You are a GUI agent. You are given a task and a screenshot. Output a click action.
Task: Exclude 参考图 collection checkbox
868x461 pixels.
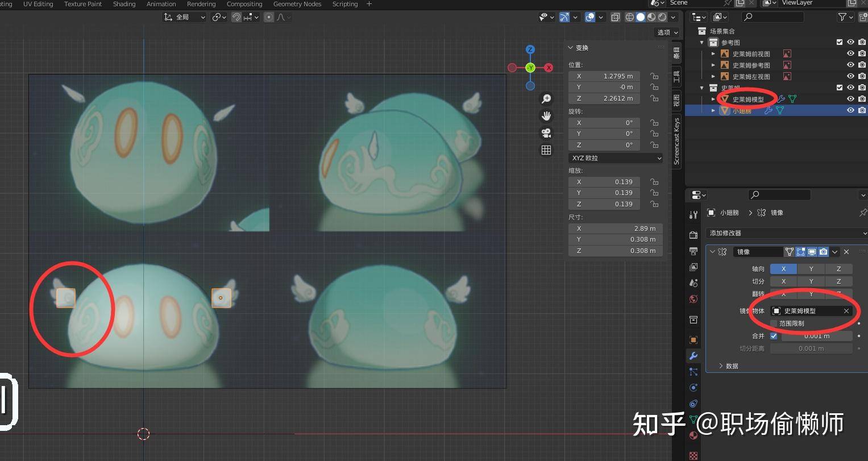[840, 42]
